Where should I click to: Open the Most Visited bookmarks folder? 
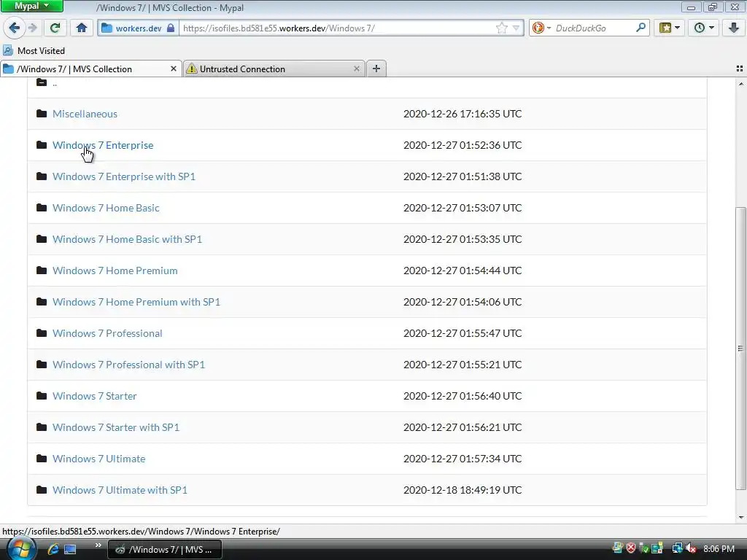(34, 50)
